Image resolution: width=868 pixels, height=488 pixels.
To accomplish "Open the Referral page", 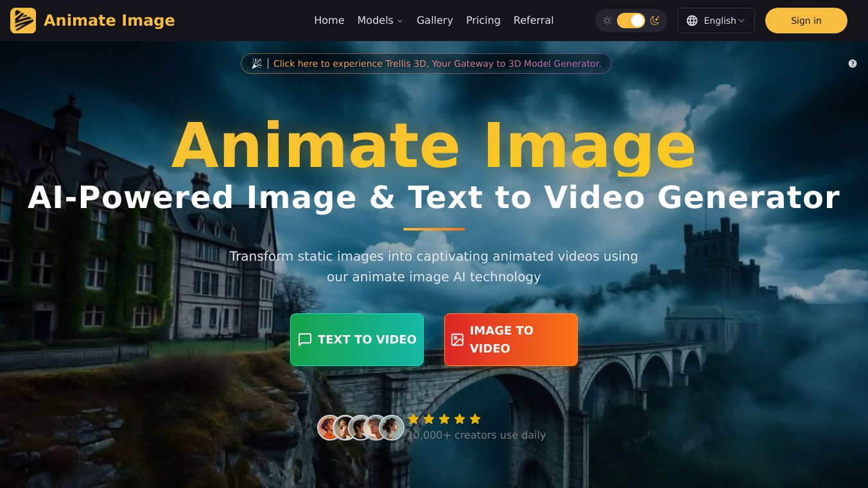I will tap(534, 21).
